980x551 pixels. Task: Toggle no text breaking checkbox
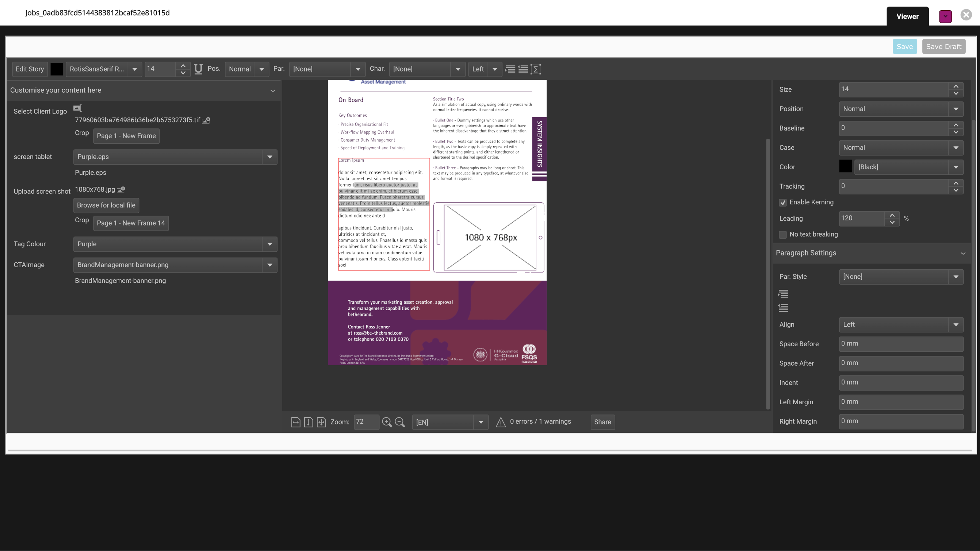[783, 234]
